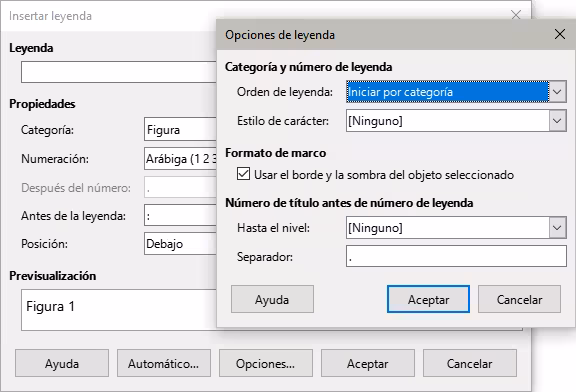Open the Numeración Arábiga dropdown
The image size is (576, 392).
point(180,159)
